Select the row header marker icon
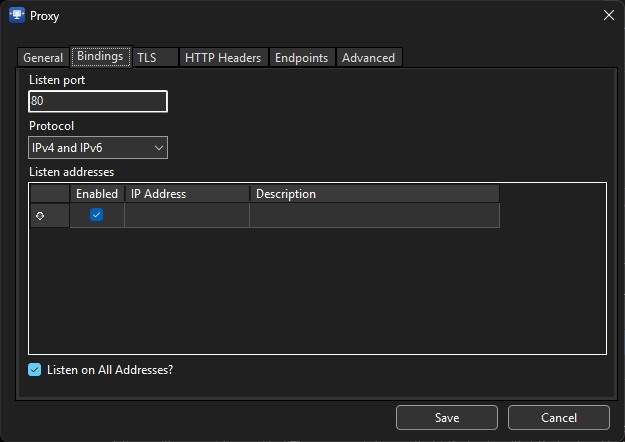625x442 pixels. pos(40,216)
